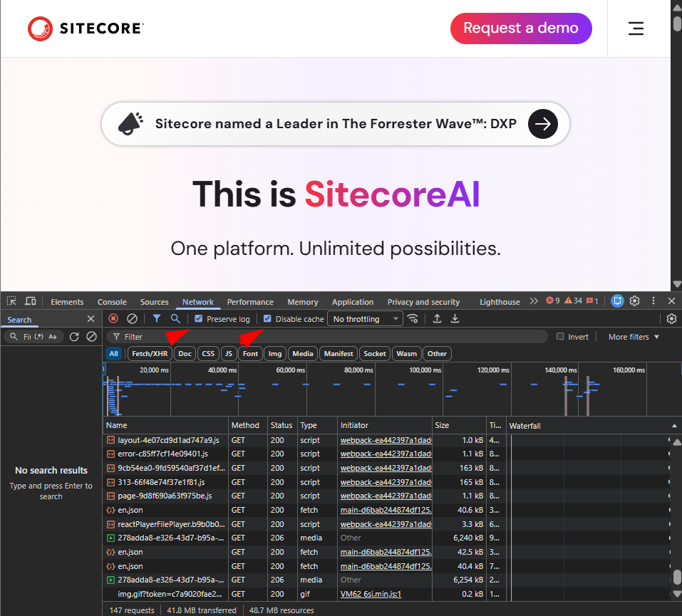Open the network conditions icon

413,319
